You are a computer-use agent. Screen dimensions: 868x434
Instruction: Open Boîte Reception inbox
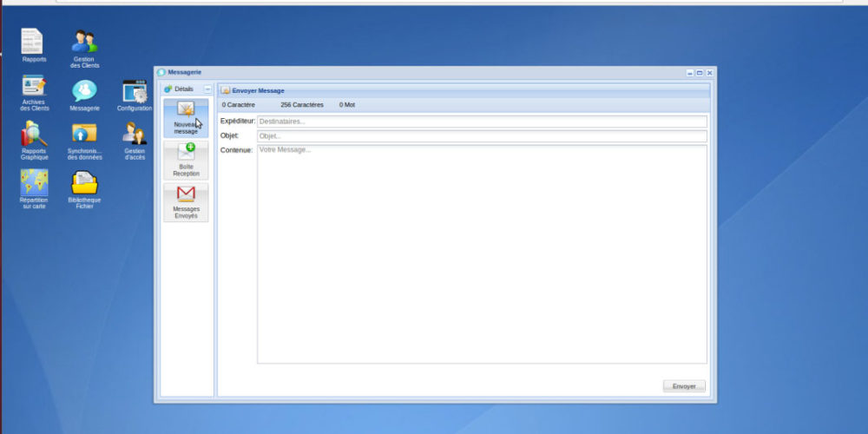pyautogui.click(x=186, y=160)
